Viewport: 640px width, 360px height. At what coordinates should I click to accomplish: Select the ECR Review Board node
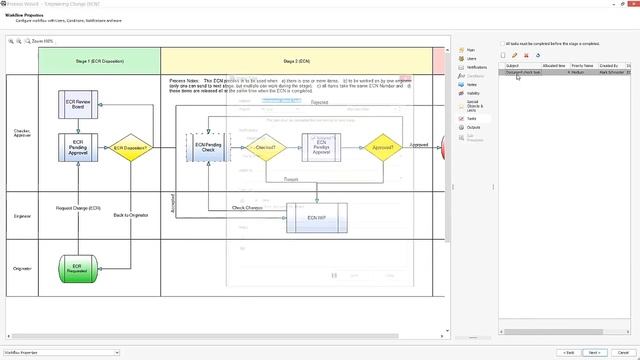78,104
